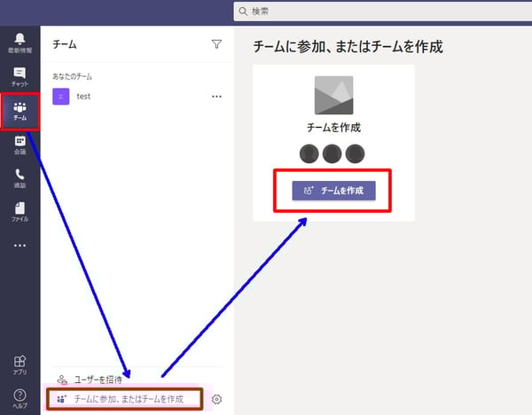532x415 pixels.
Task: Click チームに参加、またはチームを作成 at bottom
Action: (129, 399)
